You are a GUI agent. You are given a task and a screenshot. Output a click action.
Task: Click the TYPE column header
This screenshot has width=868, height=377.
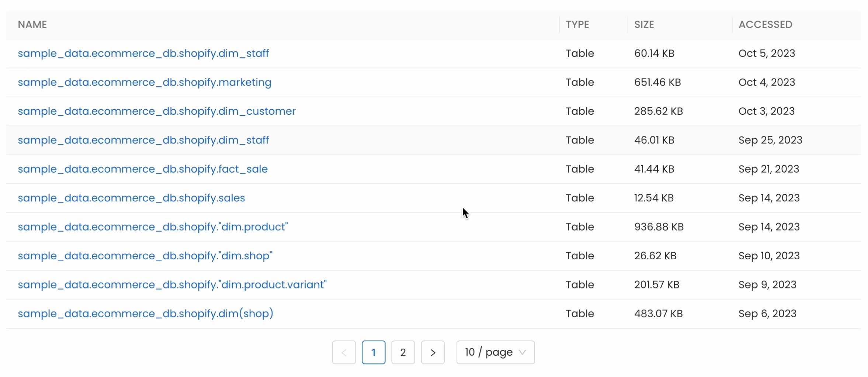click(577, 25)
